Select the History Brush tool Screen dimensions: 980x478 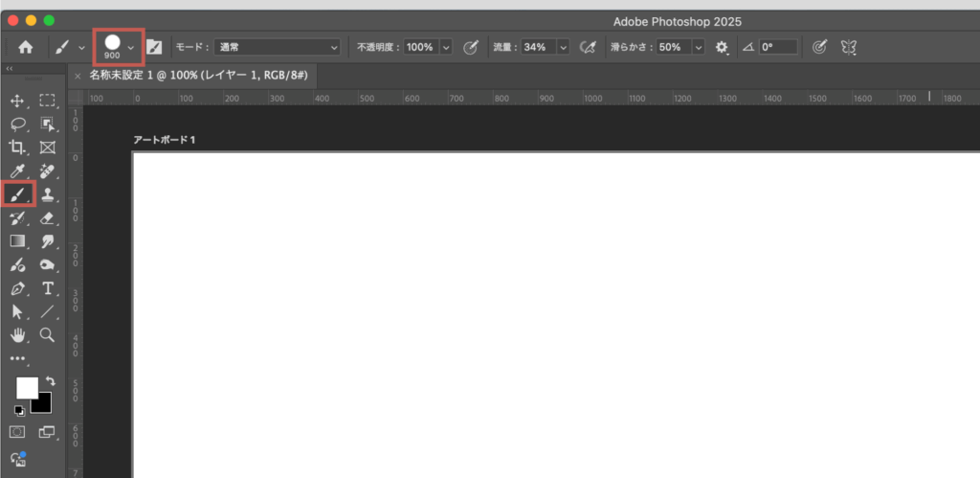coord(17,217)
